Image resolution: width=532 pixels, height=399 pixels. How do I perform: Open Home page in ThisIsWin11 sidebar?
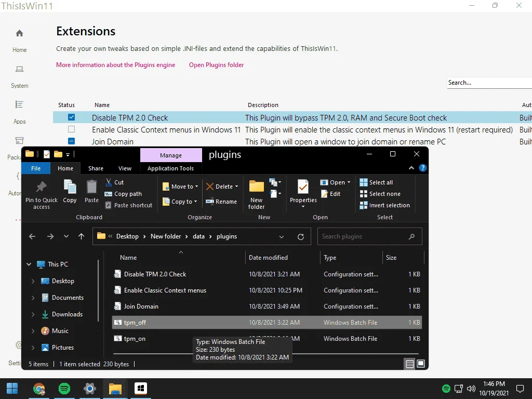click(x=19, y=41)
